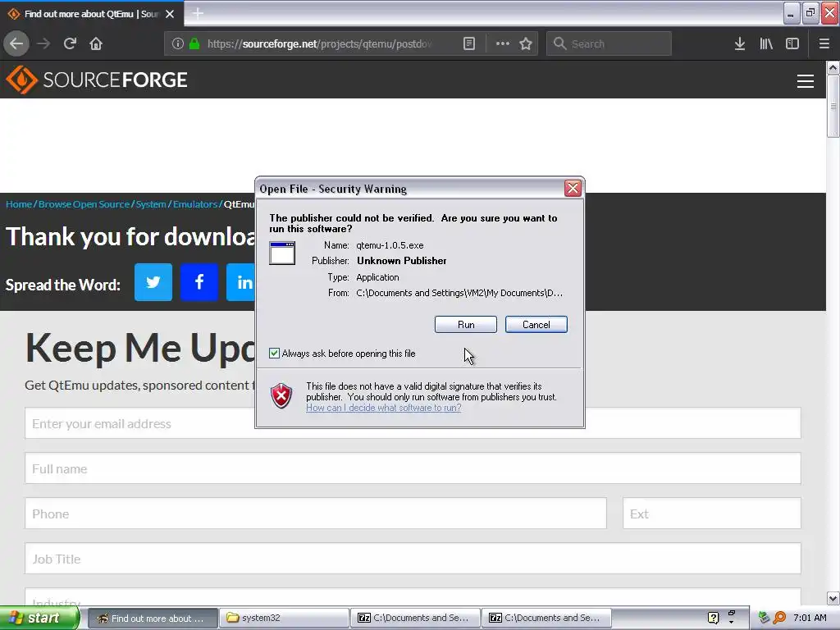
Task: Open the Browse Open Source breadcrumb link
Action: point(84,204)
